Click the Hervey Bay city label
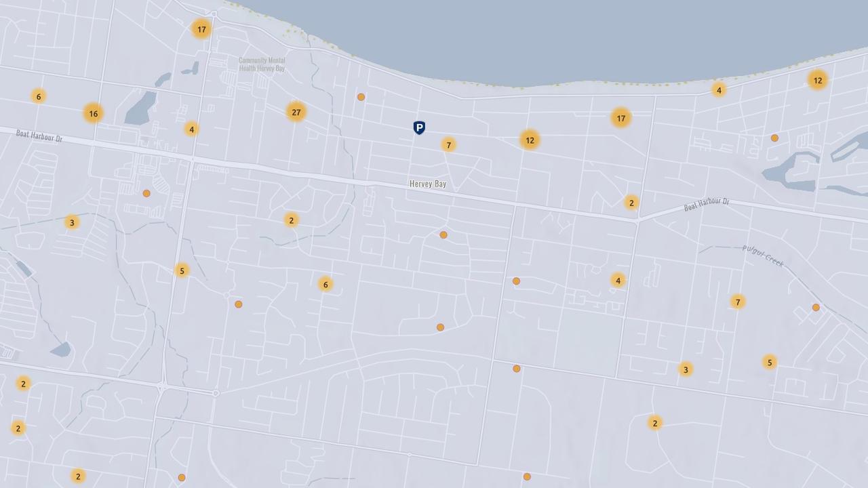 (x=428, y=184)
